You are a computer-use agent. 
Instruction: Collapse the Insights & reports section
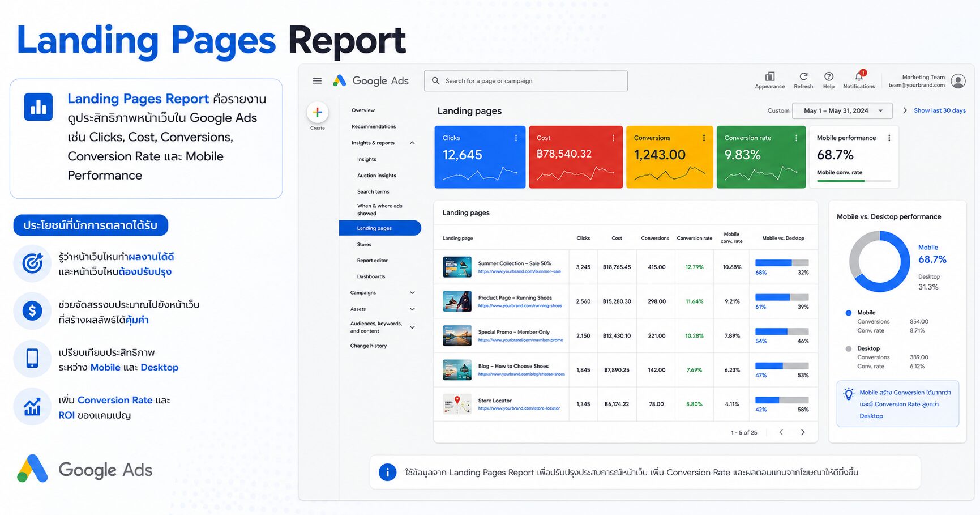click(x=412, y=143)
